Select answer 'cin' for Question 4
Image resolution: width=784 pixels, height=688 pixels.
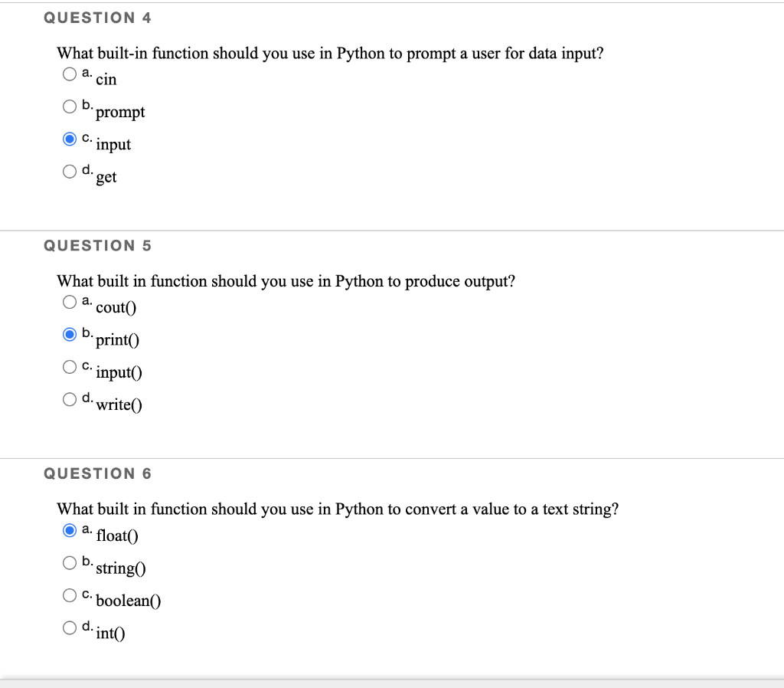[x=70, y=72]
